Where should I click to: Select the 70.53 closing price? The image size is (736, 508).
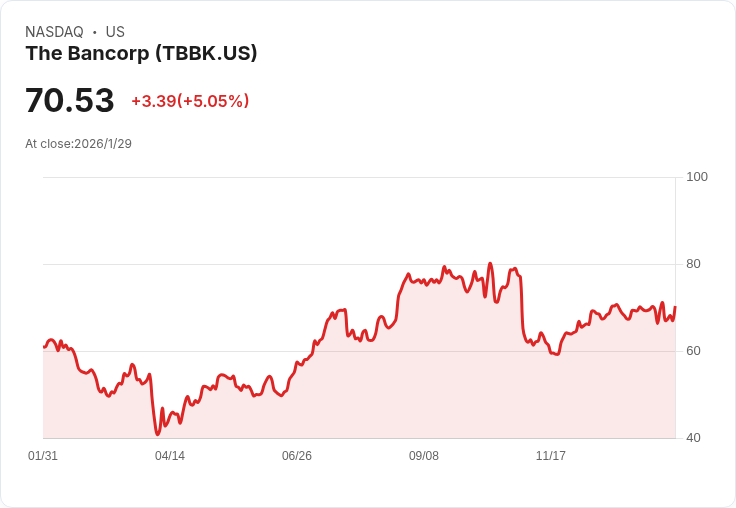[70, 101]
